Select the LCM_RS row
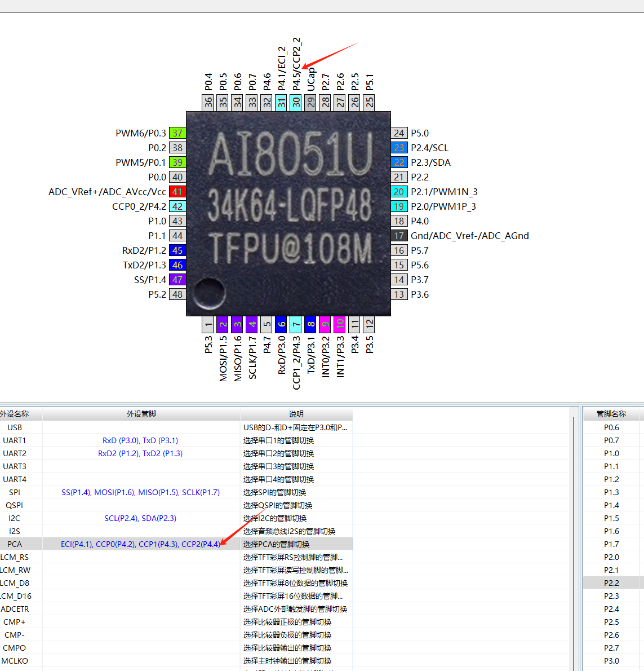 (x=176, y=557)
